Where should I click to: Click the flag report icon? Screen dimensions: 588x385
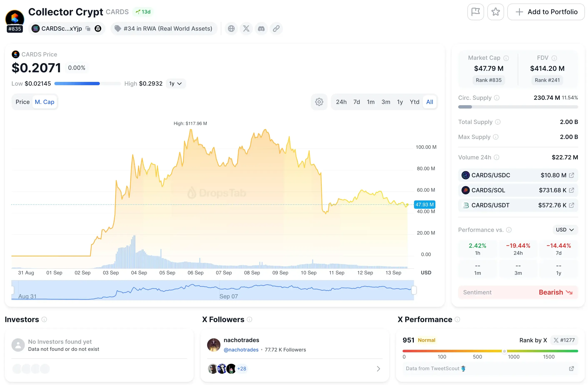[x=475, y=12]
